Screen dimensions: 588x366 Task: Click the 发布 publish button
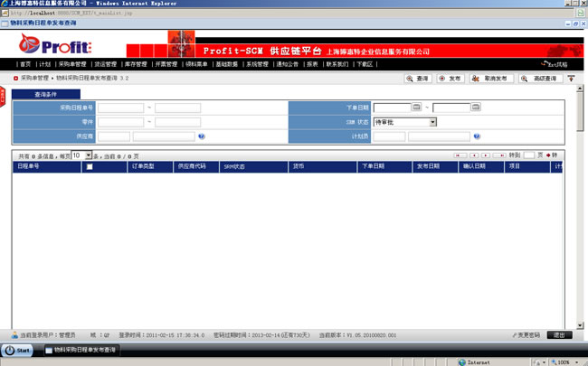tap(450, 80)
